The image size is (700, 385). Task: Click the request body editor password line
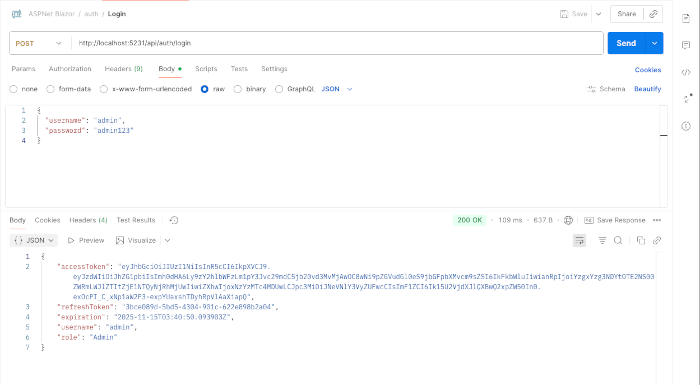[89, 130]
